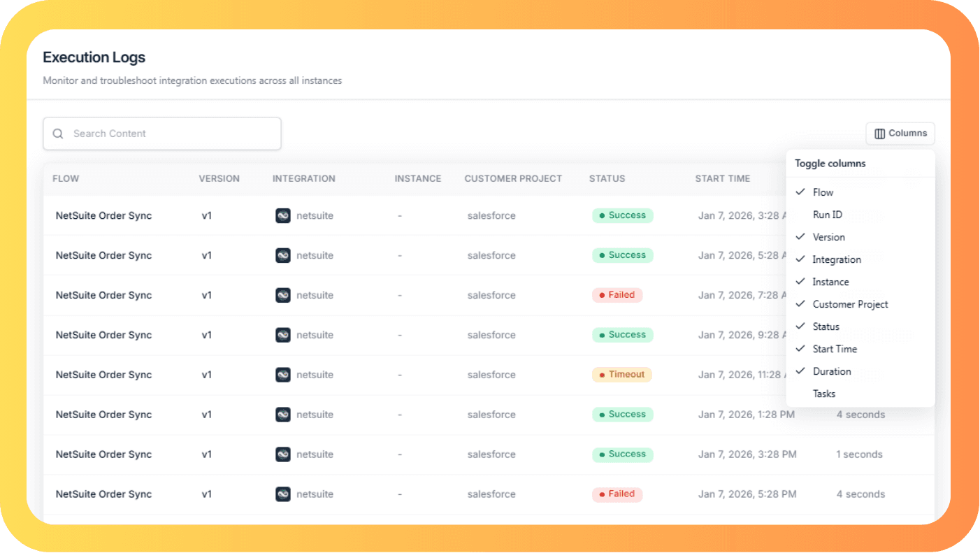Viewport: 980px width, 553px height.
Task: Click the 'Jan 7, 2026, 3:28 PM' start time
Action: click(747, 454)
